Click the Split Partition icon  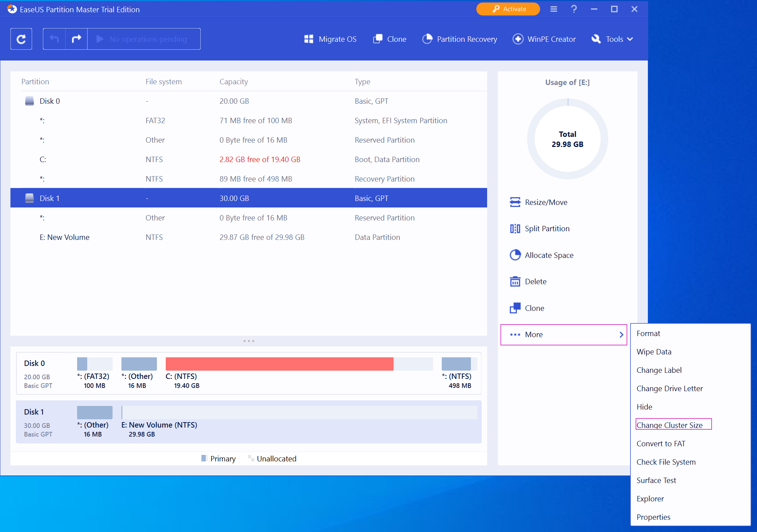point(515,229)
